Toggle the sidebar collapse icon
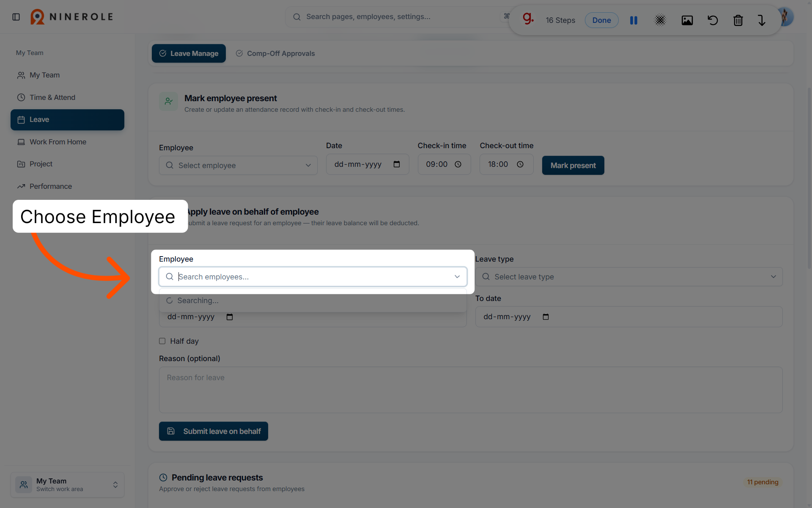 point(16,17)
